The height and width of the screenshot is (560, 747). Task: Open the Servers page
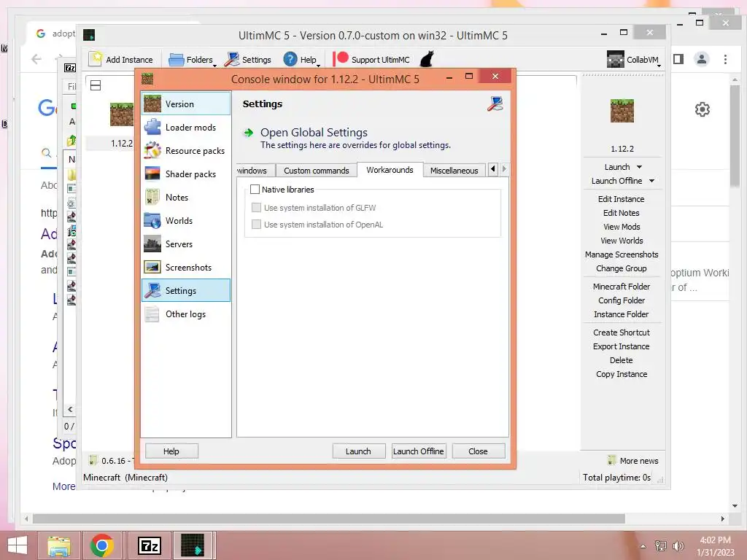click(x=186, y=244)
